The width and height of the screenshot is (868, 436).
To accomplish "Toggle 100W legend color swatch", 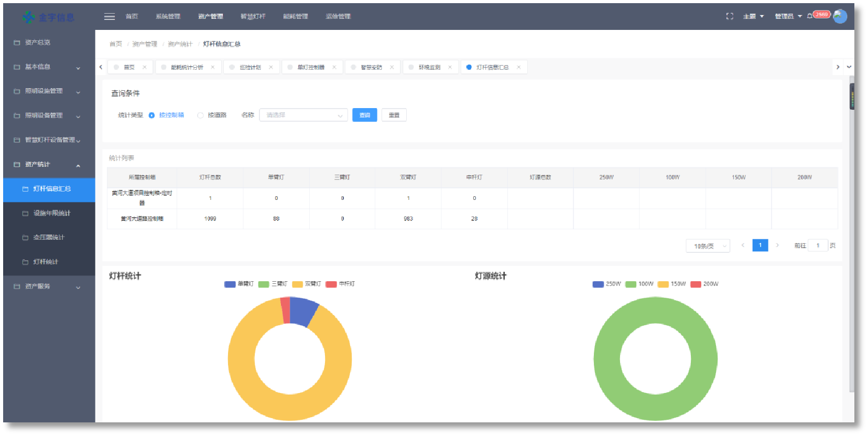I will (631, 284).
